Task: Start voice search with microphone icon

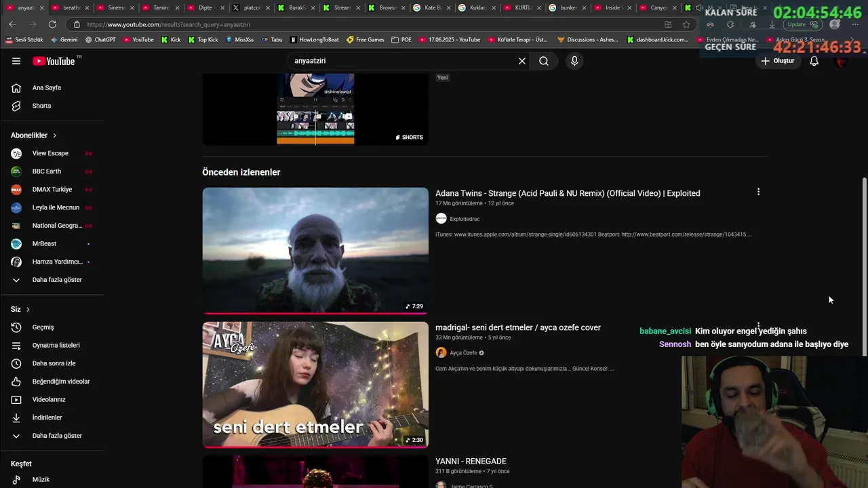Action: coord(574,61)
